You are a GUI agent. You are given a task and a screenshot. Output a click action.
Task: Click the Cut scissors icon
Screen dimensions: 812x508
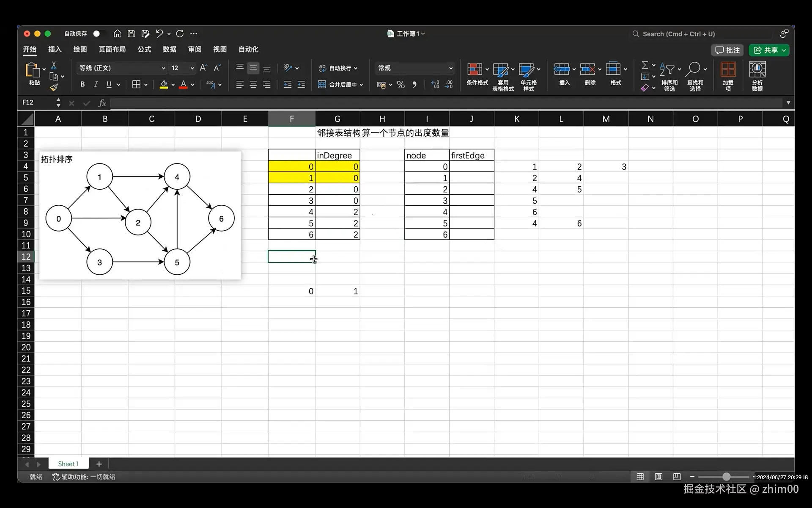54,66
